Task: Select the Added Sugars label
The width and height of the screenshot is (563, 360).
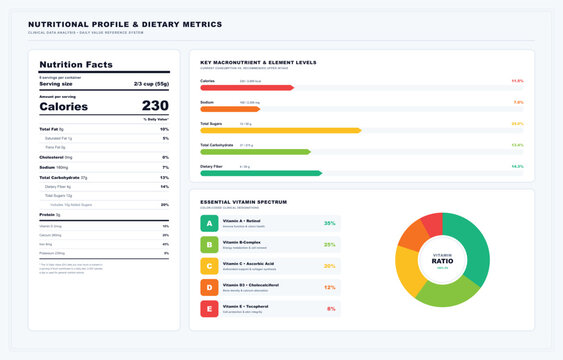Action: [71, 205]
